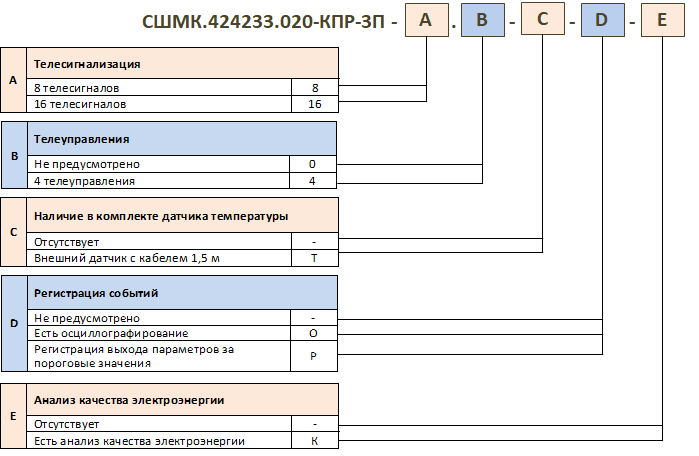Select the code cell '16' in Телесигнализация
Viewport: 699px width, 456px height.
coord(315,104)
